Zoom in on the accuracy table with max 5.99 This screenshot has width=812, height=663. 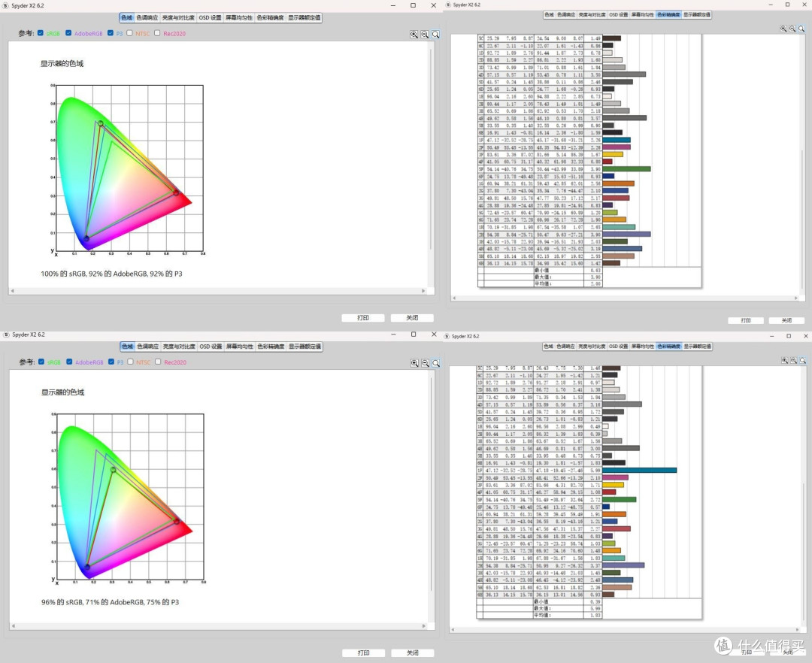[x=784, y=360]
